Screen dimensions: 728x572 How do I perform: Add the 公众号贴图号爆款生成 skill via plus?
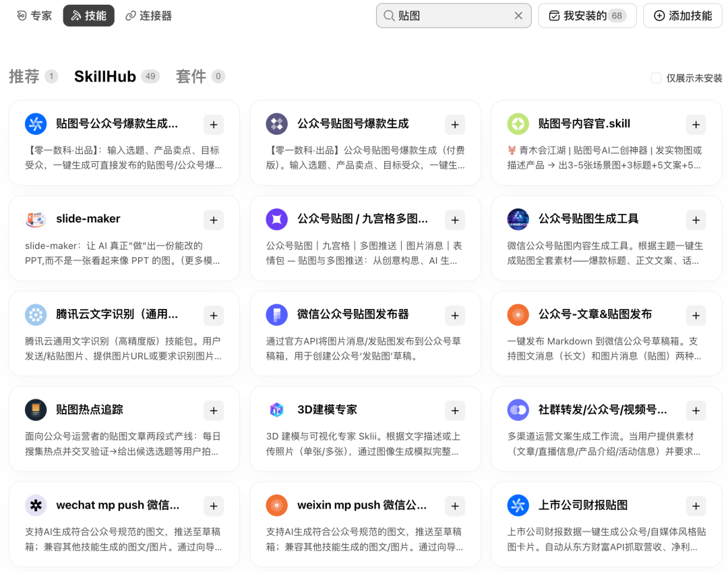pos(455,125)
